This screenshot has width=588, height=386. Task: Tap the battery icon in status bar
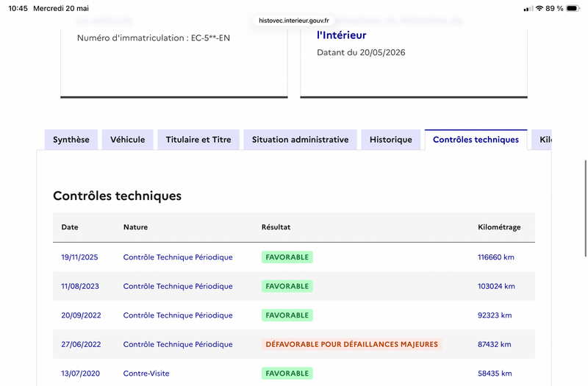[573, 8]
